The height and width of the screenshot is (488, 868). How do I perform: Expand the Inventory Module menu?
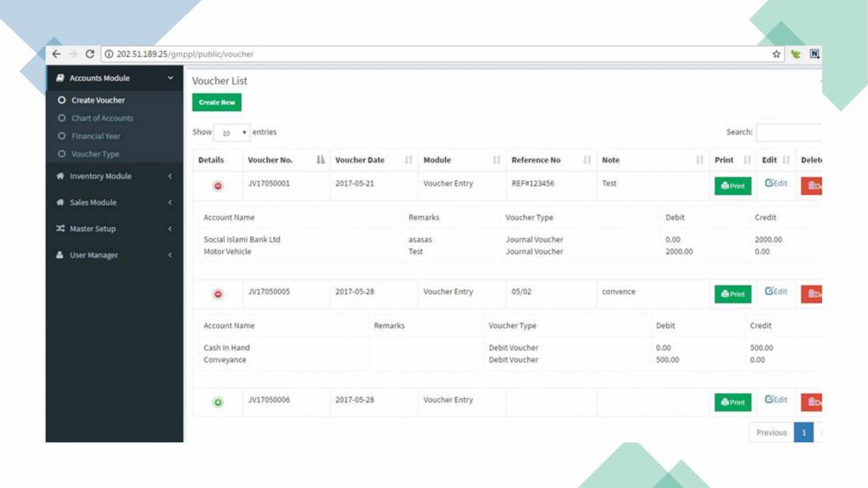click(114, 176)
